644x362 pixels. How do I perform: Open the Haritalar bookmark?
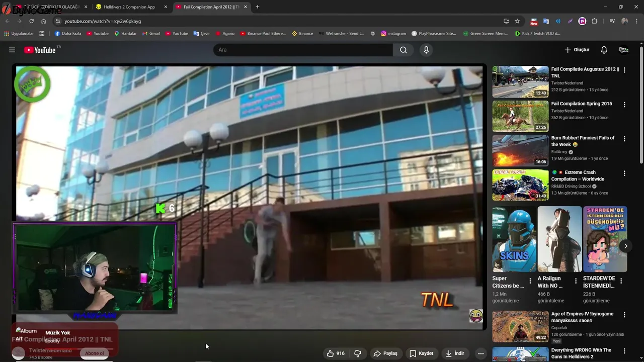pos(126,34)
